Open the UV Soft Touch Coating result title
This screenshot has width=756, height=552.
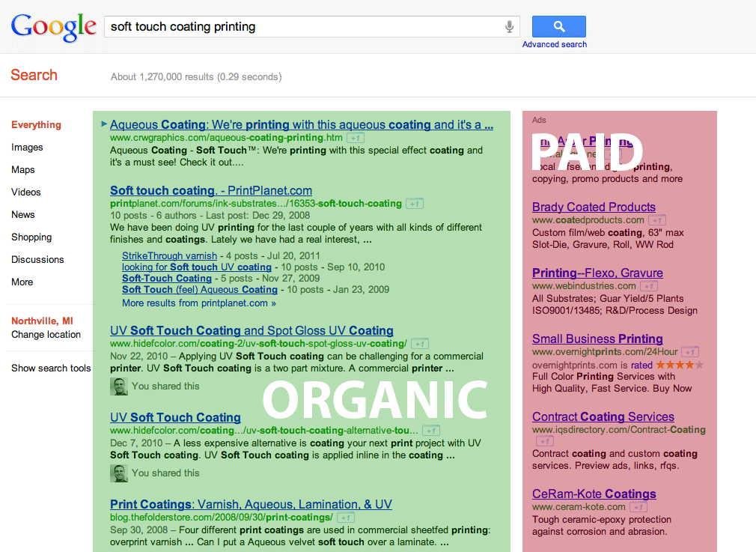[x=175, y=417]
